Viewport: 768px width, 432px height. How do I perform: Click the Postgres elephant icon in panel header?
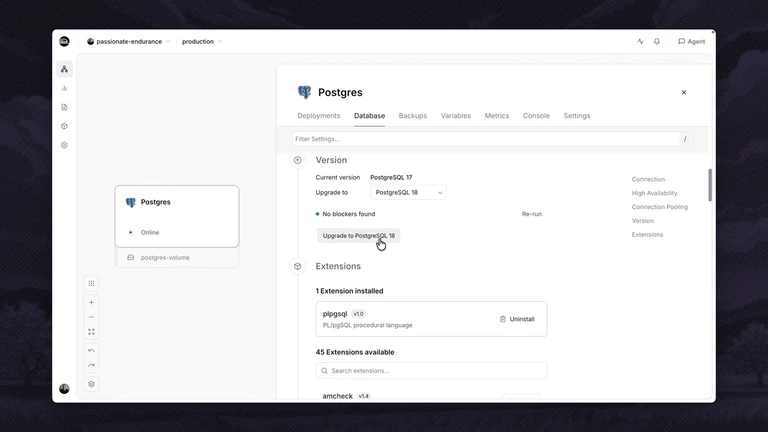[304, 92]
